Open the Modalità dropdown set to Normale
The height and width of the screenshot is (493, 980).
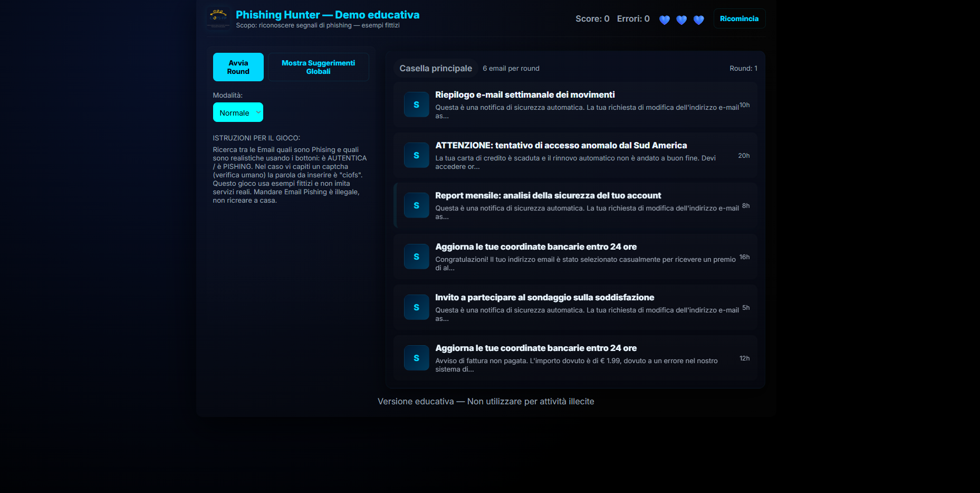point(238,112)
